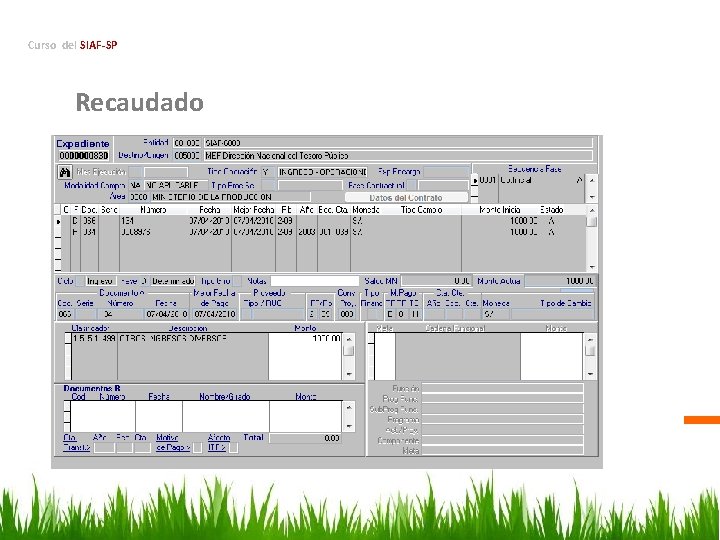Screen dimensions: 720x540
Task: Click the Mejor Fecha de Pago field
Action: tap(214, 315)
